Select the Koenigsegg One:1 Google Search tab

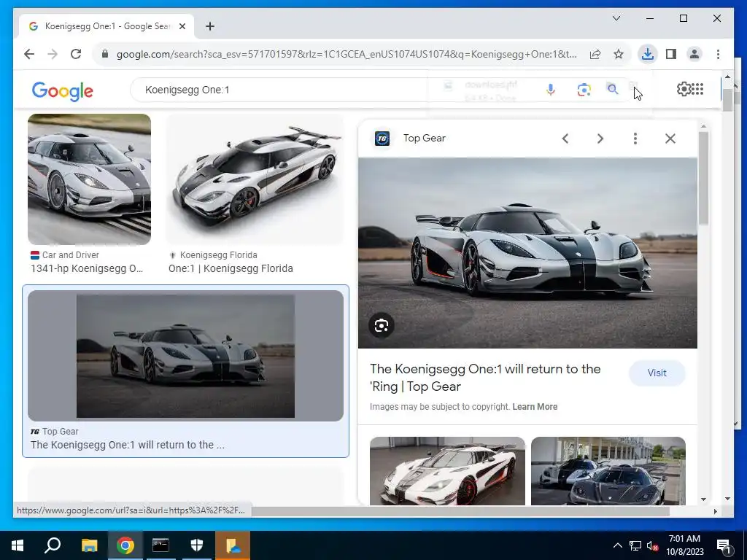(x=107, y=26)
